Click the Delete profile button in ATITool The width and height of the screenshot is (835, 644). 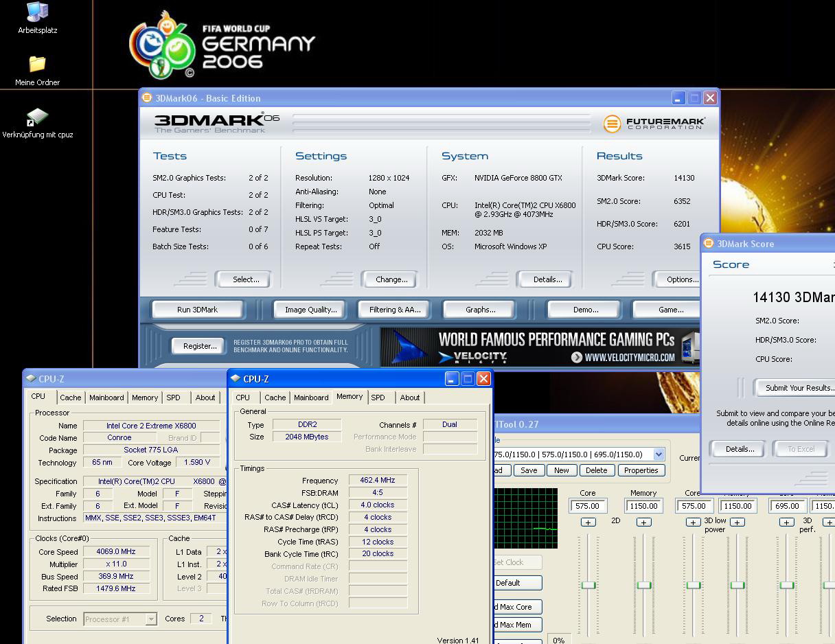(596, 470)
